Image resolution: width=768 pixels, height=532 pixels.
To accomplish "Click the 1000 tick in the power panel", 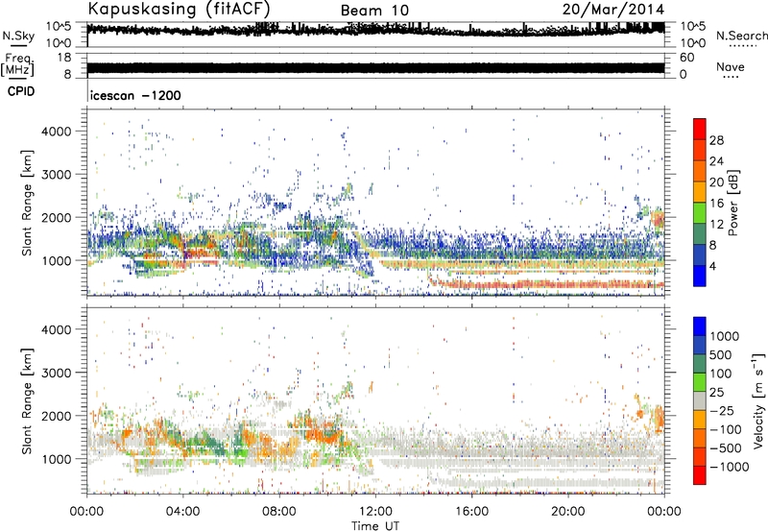I will click(x=56, y=260).
